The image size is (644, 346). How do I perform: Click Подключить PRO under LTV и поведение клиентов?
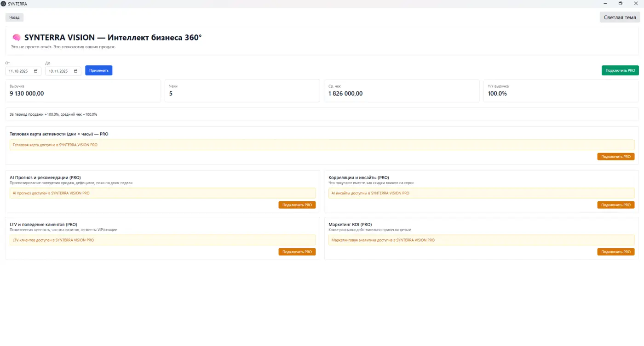click(x=297, y=252)
